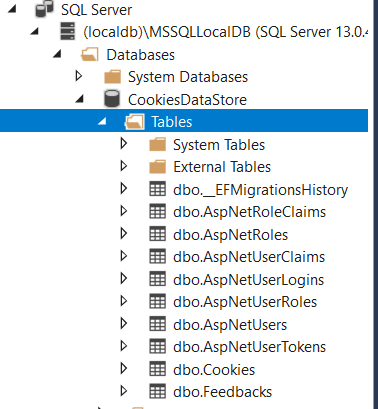Click the dbo.Feedbacks table icon
378x409 pixels.
tap(157, 392)
